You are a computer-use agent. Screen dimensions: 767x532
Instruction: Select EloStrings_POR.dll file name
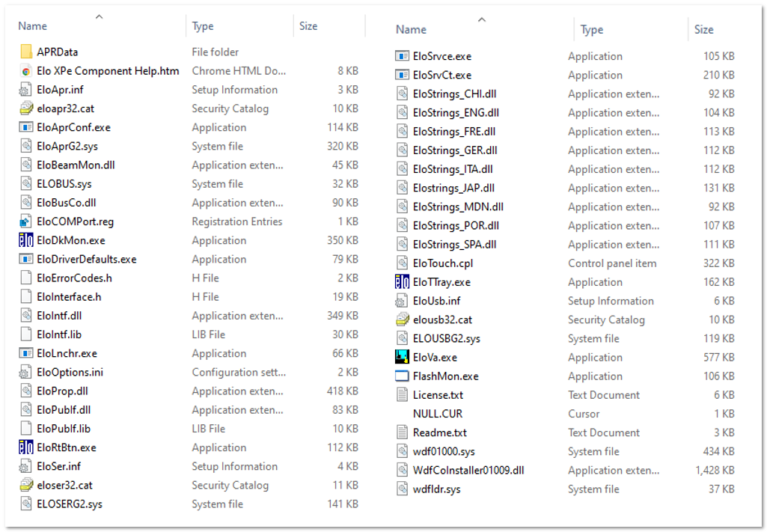(x=456, y=226)
